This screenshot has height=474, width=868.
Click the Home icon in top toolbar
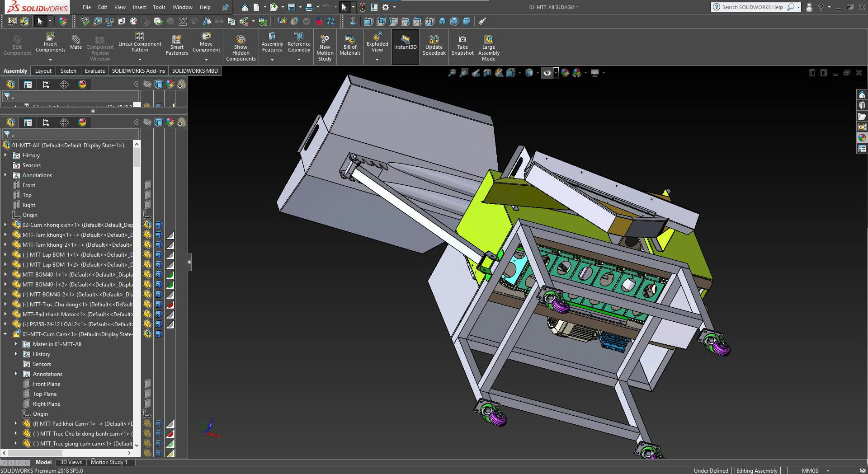pyautogui.click(x=245, y=7)
